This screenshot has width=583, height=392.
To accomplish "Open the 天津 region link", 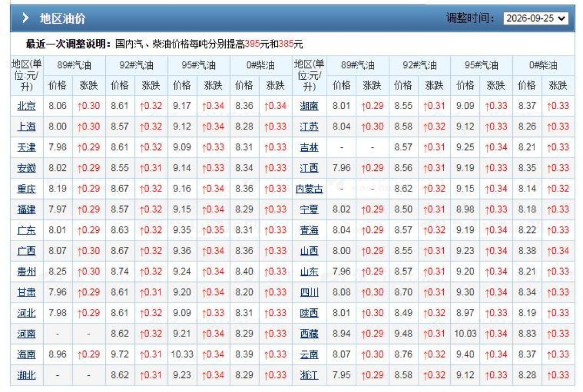I will tap(26, 147).
